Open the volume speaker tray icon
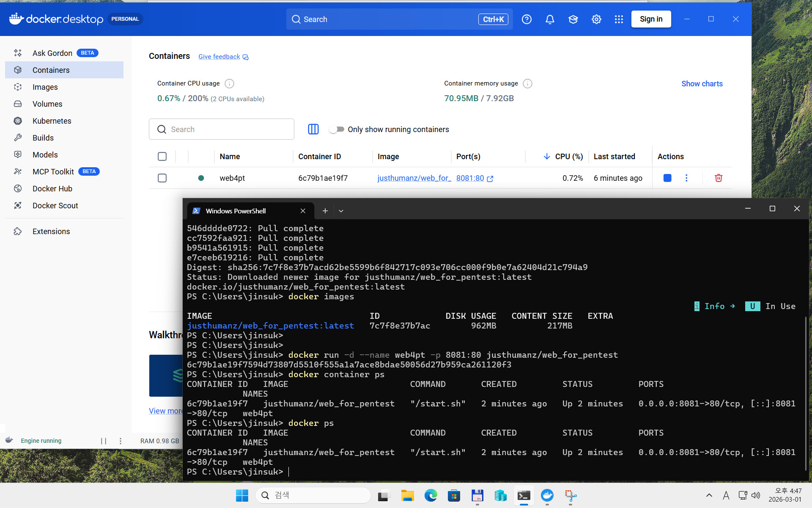 756,495
